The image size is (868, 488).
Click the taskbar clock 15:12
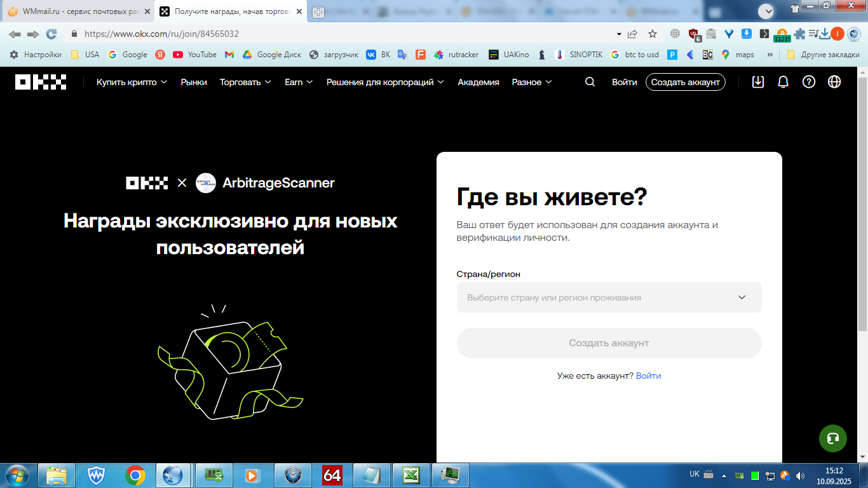[834, 471]
